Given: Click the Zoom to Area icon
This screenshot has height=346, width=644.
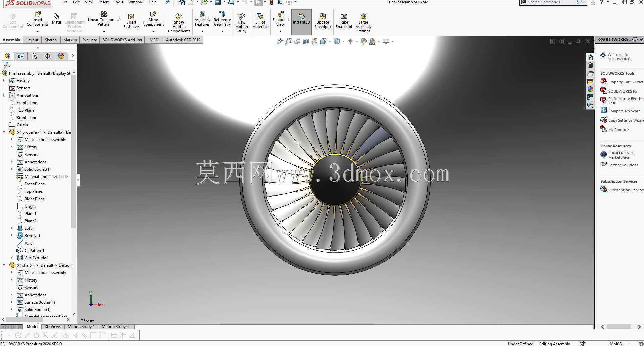Looking at the screenshot, I should pyautogui.click(x=288, y=41).
